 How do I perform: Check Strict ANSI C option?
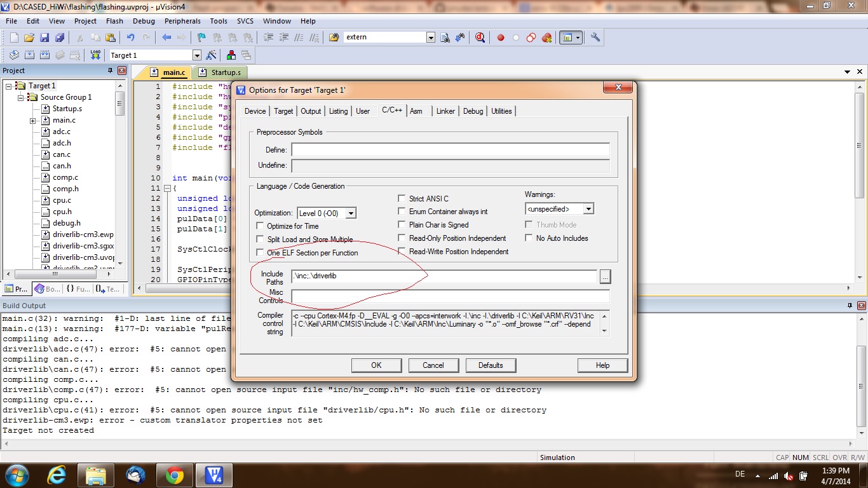[402, 198]
